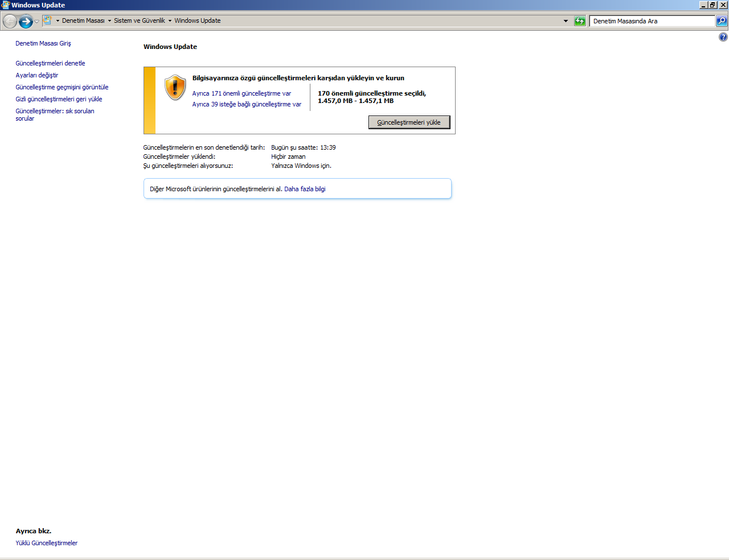The height and width of the screenshot is (560, 729).
Task: Select the Windows Update breadcrumb
Action: point(198,20)
